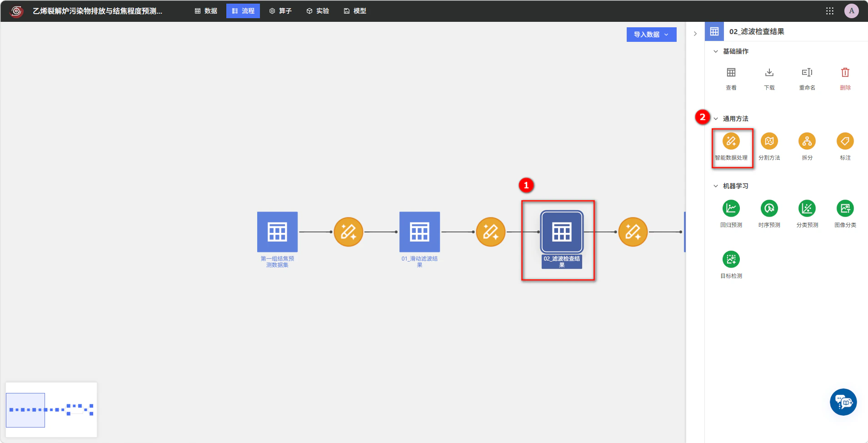868x443 pixels.
Task: Open the 导入数据 dropdown
Action: click(x=651, y=35)
